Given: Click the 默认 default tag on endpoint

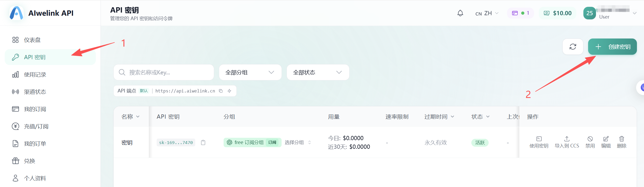Looking at the screenshot, I should 144,91.
